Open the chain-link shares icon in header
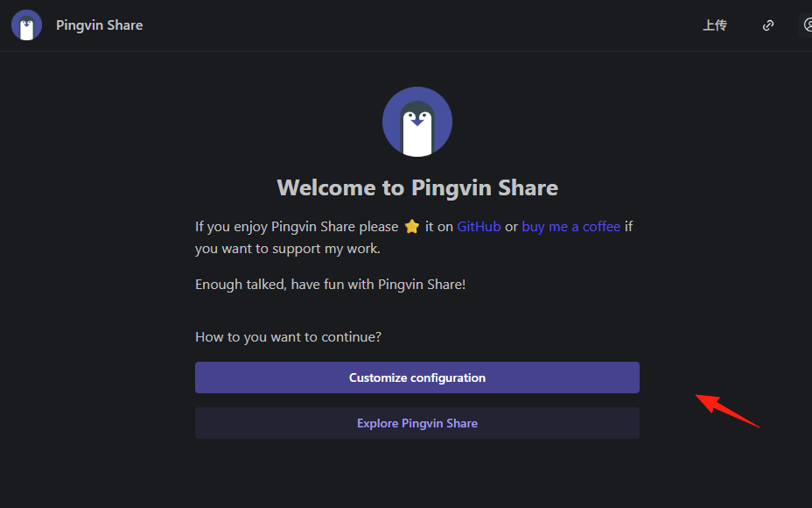This screenshot has width=812, height=508. [x=768, y=25]
